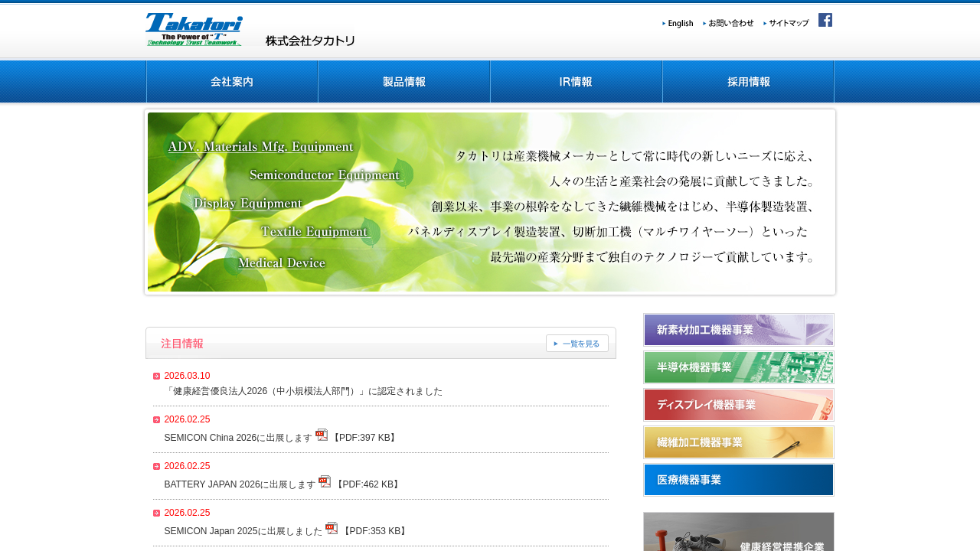The image size is (980, 551).
Task: Open PDF icon for SEMICON Japan 2025
Action: pyautogui.click(x=332, y=529)
